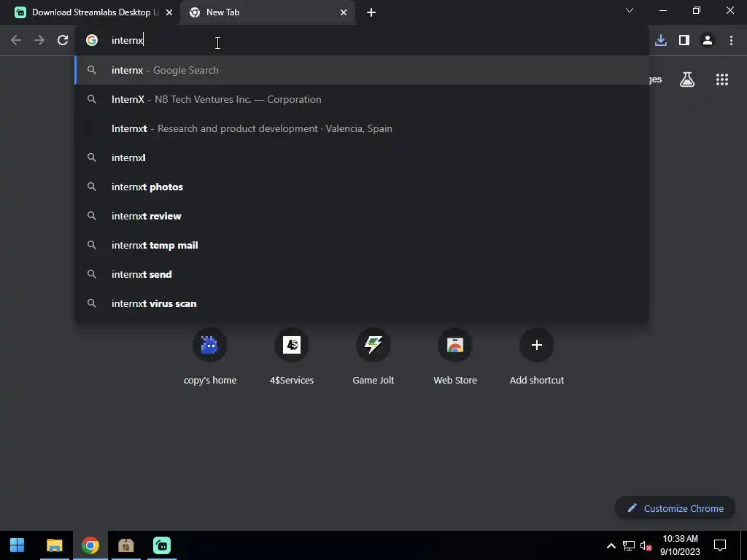This screenshot has height=560, width=747.
Task: Reload the page with the refresh icon
Action: coord(63,41)
